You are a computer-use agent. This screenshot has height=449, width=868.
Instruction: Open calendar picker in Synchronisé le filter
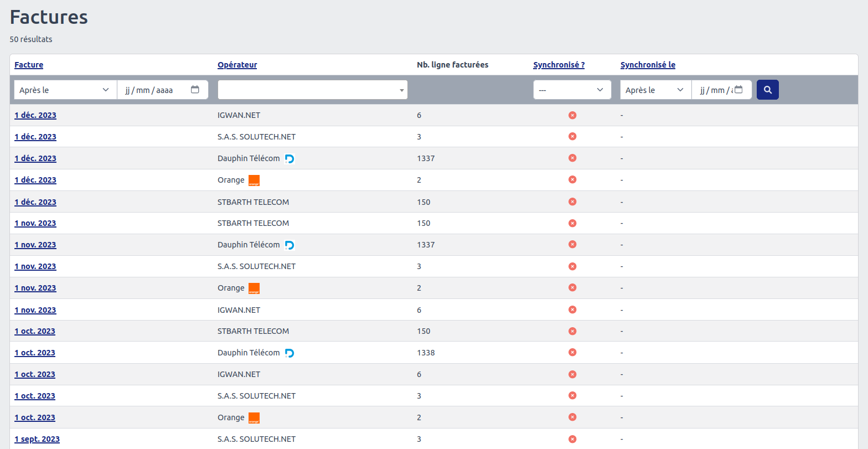(x=738, y=90)
